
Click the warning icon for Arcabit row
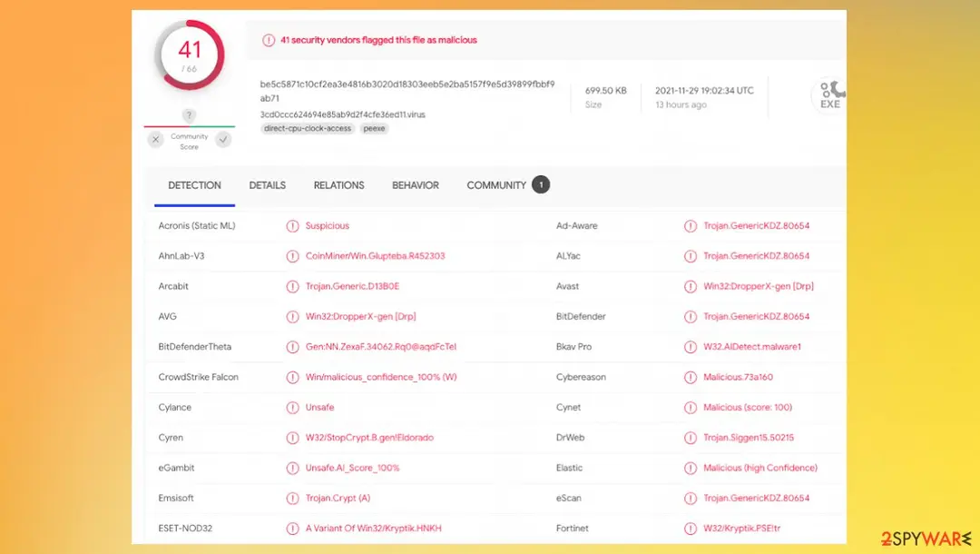292,286
